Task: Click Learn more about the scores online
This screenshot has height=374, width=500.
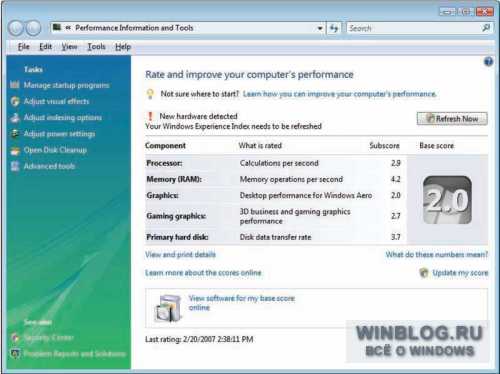Action: (203, 273)
